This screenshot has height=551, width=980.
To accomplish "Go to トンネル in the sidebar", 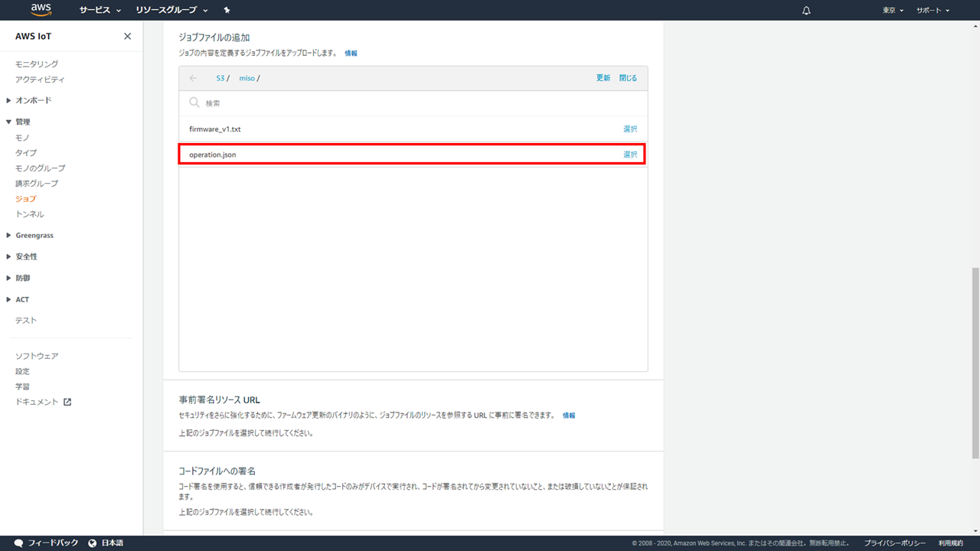I will point(29,214).
